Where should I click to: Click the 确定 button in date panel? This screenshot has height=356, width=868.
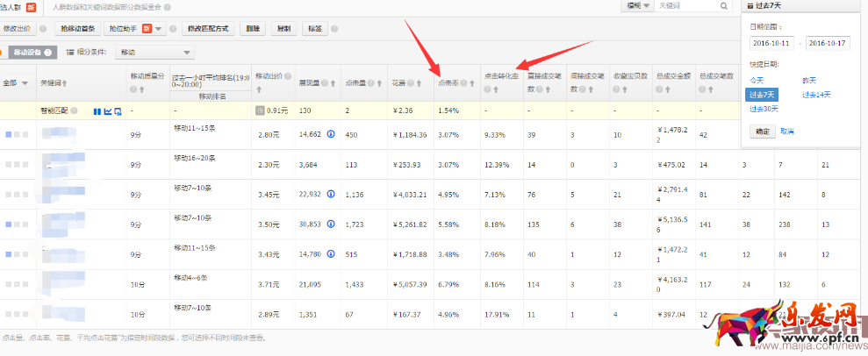pyautogui.click(x=763, y=131)
